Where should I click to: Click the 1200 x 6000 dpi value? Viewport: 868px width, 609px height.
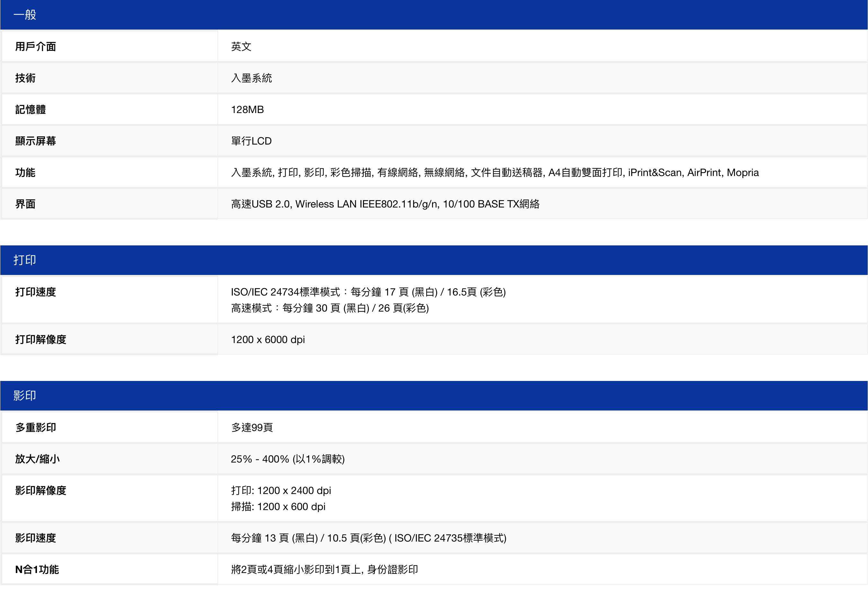point(268,340)
